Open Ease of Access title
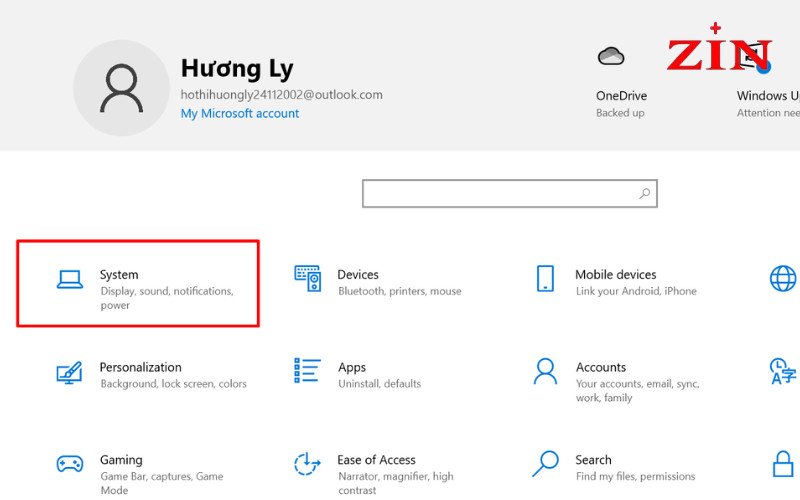The image size is (800, 500). pos(377,460)
